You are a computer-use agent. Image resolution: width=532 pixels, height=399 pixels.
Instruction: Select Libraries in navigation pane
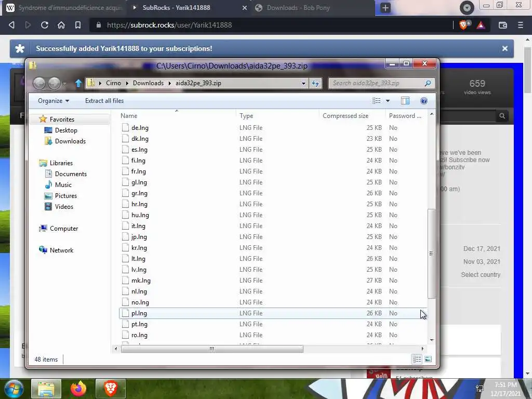(x=61, y=163)
